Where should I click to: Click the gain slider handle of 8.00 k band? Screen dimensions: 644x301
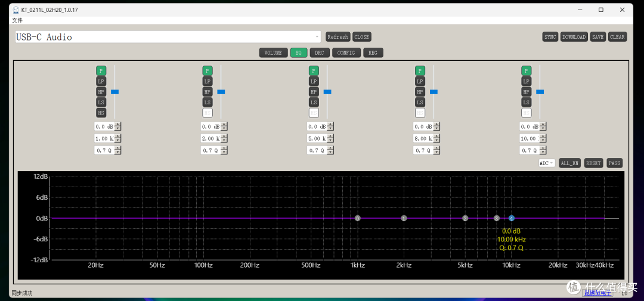(434, 92)
